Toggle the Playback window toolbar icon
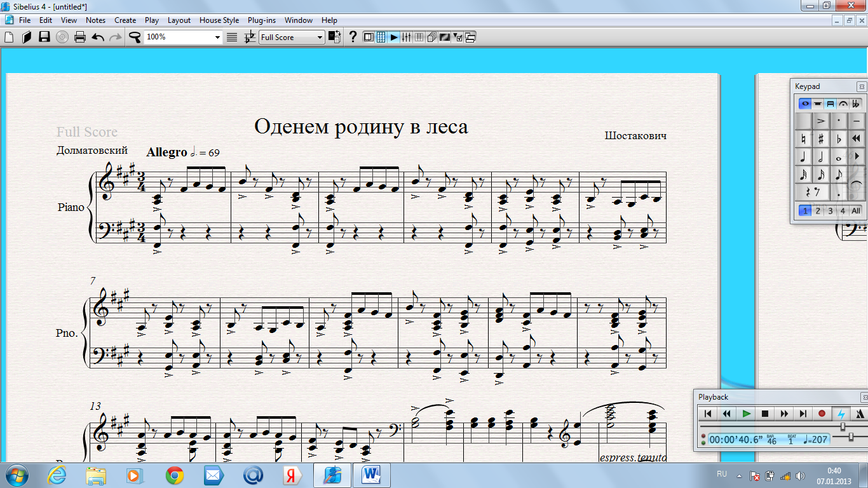Viewport: 868px width, 488px height. [x=393, y=37]
